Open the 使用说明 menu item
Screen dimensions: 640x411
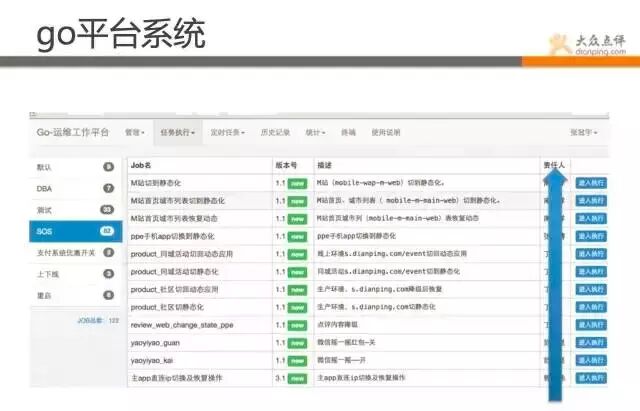tap(386, 133)
